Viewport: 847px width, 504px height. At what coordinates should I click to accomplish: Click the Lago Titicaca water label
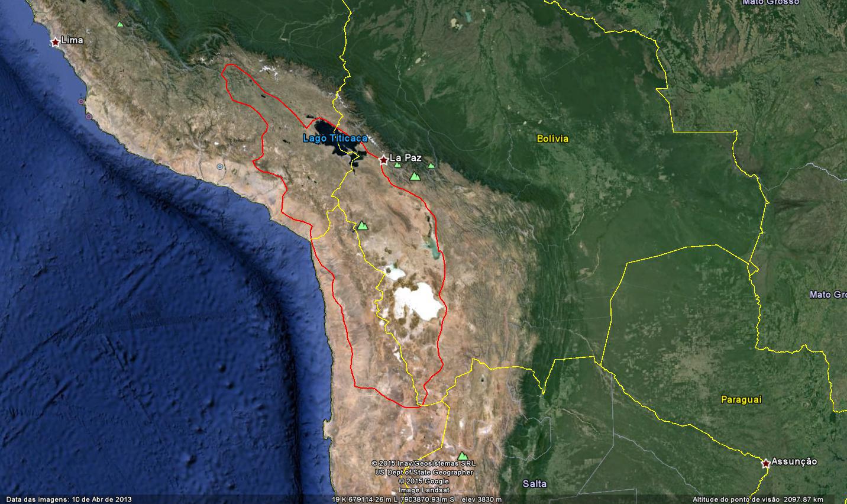click(x=335, y=138)
